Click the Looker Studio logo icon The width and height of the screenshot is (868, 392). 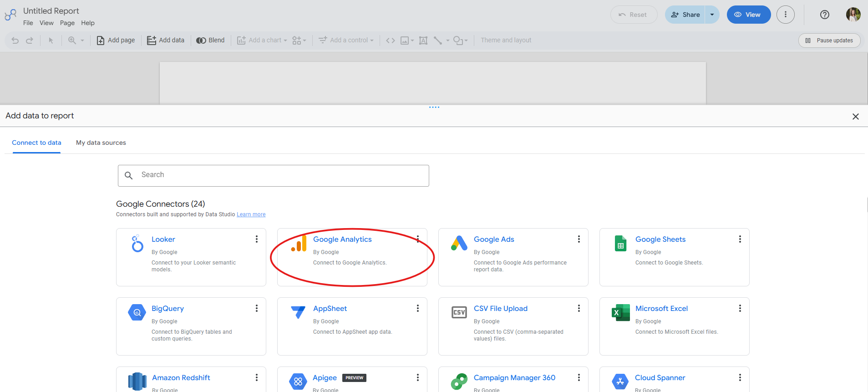pyautogui.click(x=10, y=15)
